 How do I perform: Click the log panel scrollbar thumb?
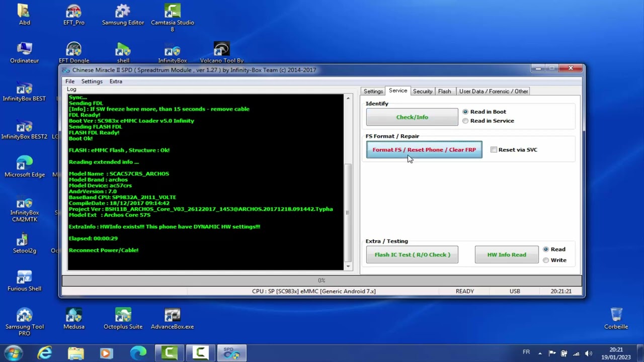click(348, 212)
